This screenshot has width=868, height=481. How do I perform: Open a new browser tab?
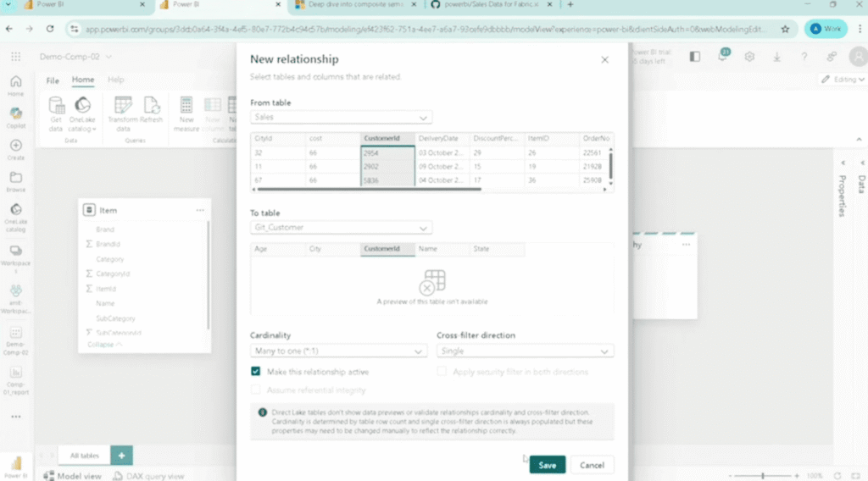click(x=570, y=4)
